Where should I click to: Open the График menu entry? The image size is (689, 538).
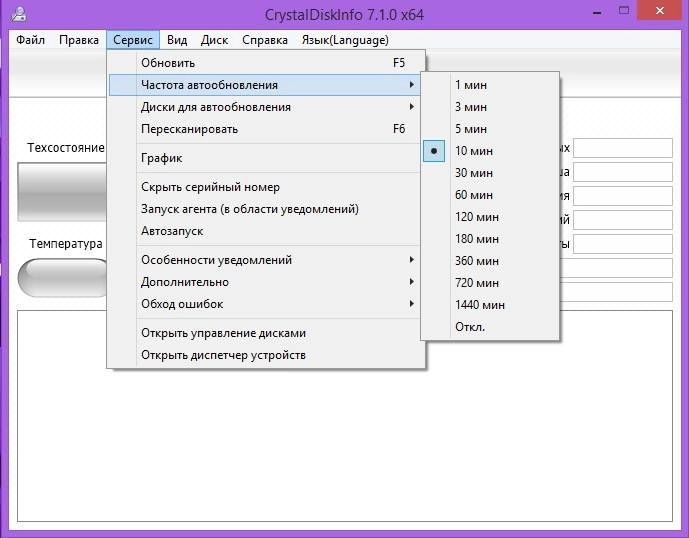pos(265,158)
